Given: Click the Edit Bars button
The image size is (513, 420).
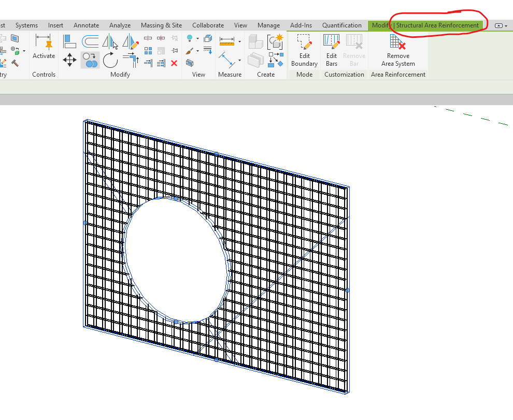Looking at the screenshot, I should (332, 50).
